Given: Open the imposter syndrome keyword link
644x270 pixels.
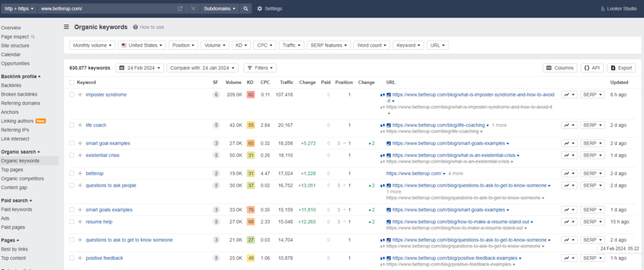Looking at the screenshot, I should [106, 94].
